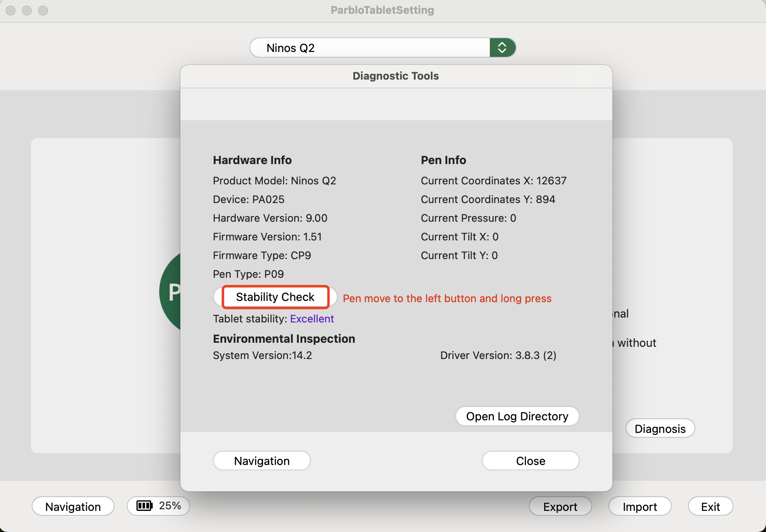Click Navigation in the main window's bottom bar
Image resolution: width=766 pixels, height=532 pixels.
(x=73, y=506)
